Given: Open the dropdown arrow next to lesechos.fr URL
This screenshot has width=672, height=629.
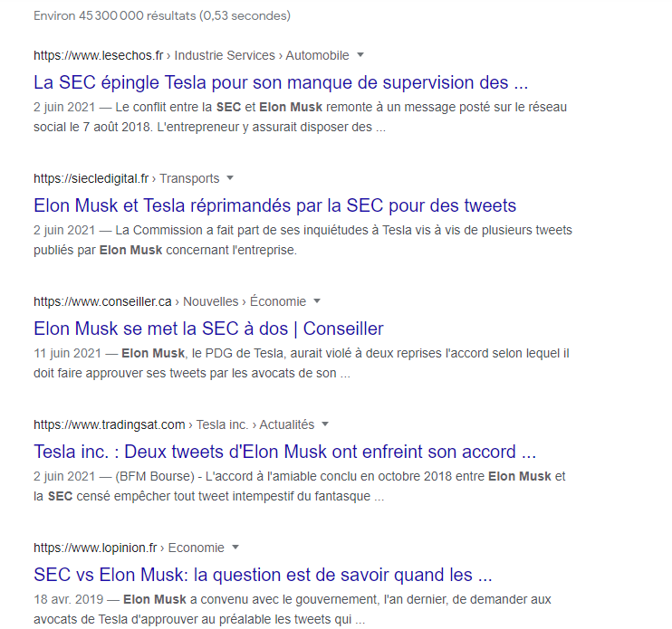Looking at the screenshot, I should point(360,55).
